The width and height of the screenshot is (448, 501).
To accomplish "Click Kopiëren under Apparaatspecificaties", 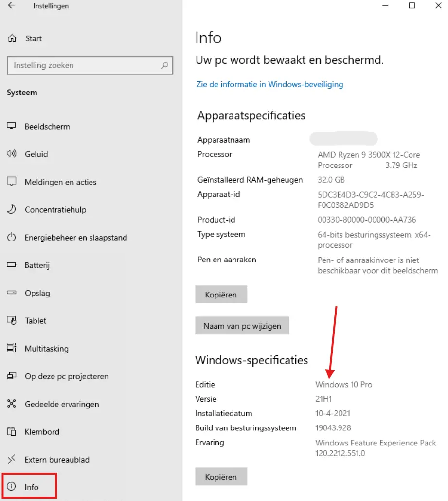I will (x=221, y=294).
